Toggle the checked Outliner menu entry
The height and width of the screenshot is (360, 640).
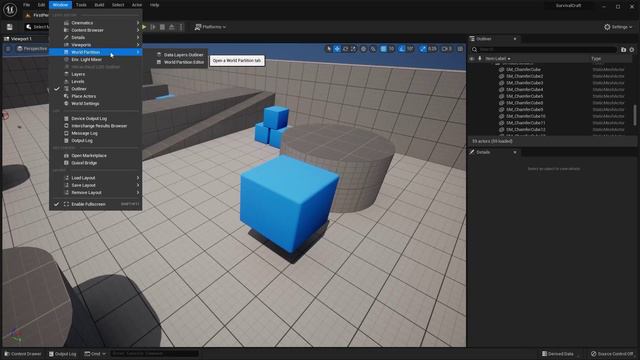[96, 89]
